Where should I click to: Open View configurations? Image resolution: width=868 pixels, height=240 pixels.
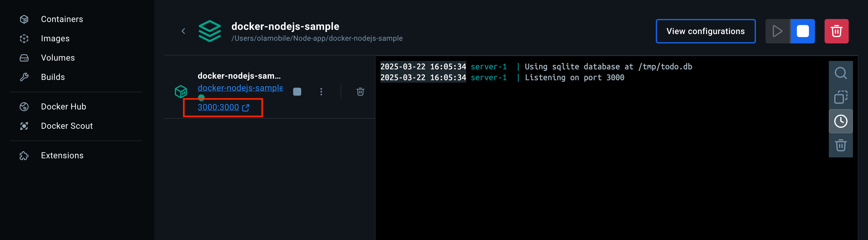706,31
